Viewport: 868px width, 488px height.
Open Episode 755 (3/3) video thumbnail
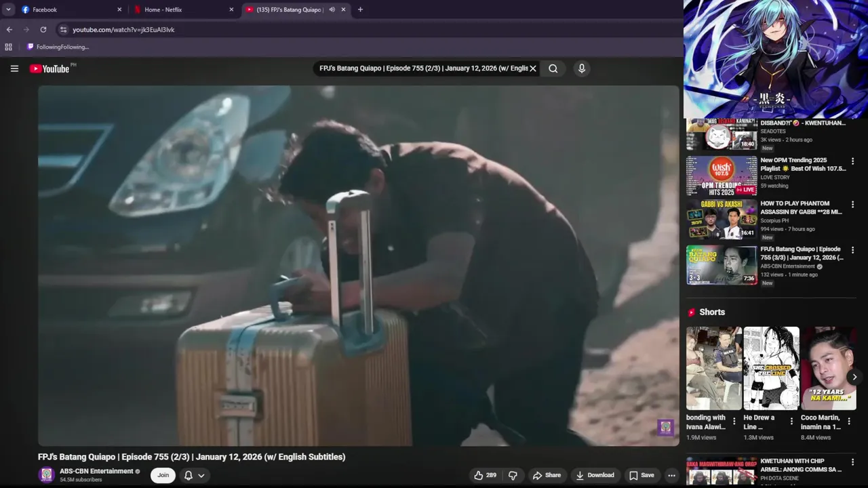[722, 265]
